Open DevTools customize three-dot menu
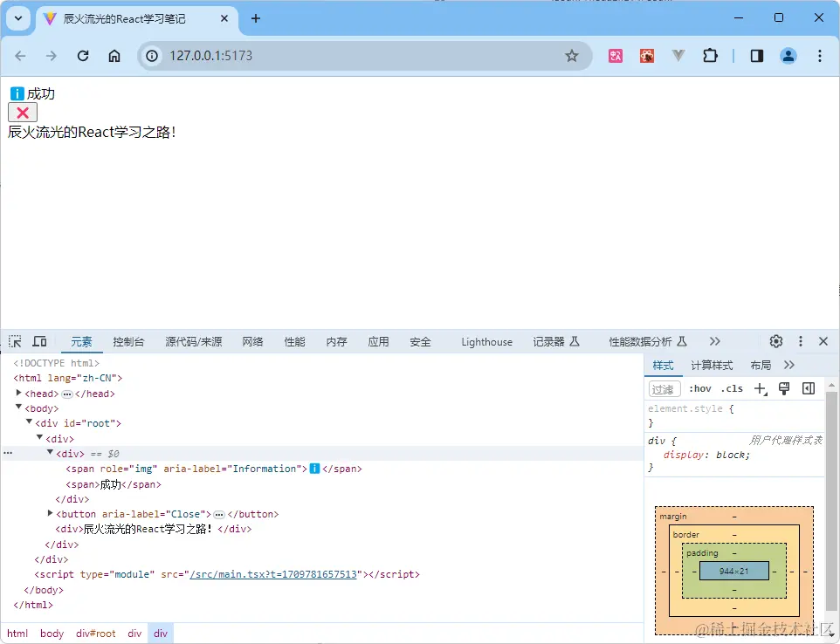This screenshot has height=644, width=840. click(x=801, y=341)
